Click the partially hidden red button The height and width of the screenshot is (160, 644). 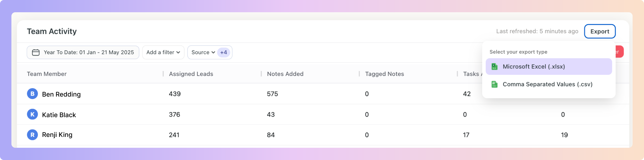click(619, 52)
